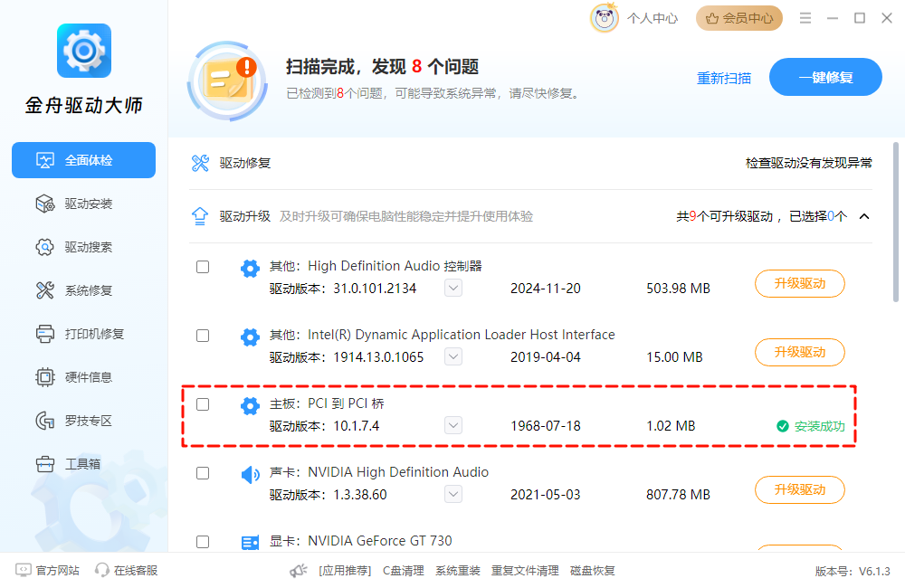Open 罗技专区 in sidebar

[x=83, y=421]
